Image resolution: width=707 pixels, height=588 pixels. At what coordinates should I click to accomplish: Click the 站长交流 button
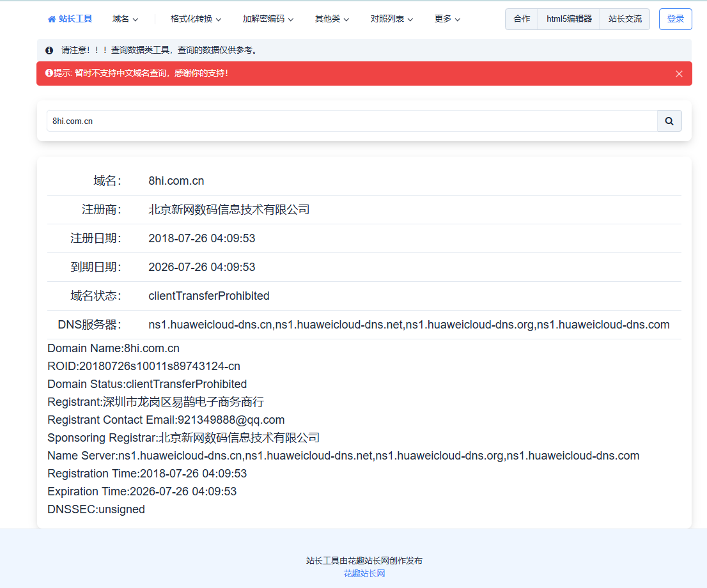pyautogui.click(x=625, y=19)
